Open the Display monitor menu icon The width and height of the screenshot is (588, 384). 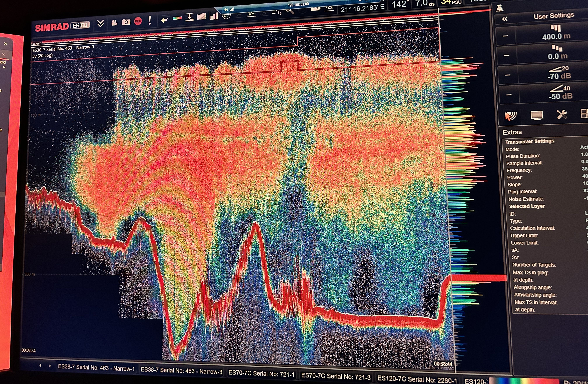tap(537, 115)
